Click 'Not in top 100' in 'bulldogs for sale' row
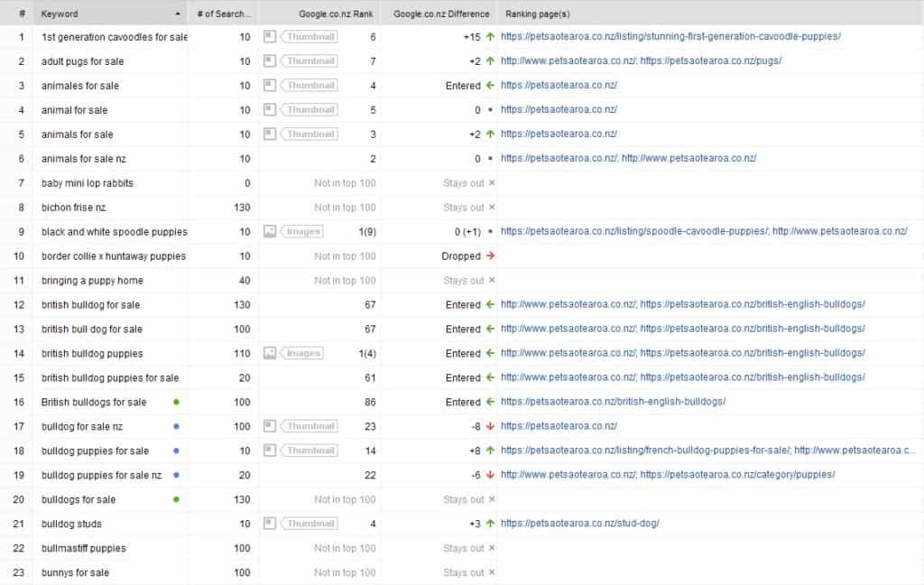Screen dimensions: 924x585 click(345, 499)
